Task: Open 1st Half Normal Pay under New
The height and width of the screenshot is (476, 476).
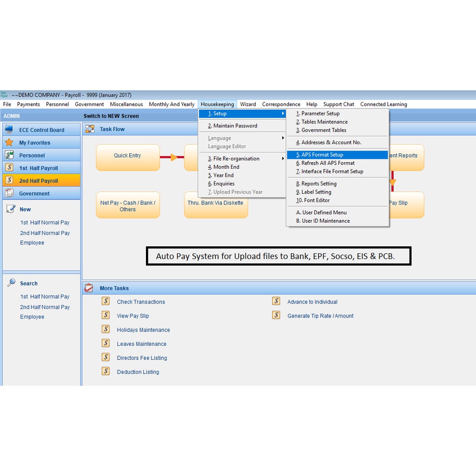Action: (x=45, y=223)
